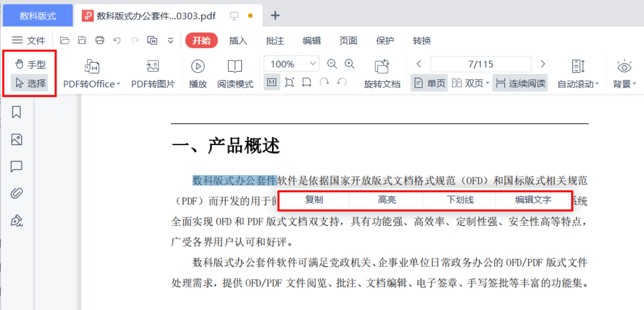The height and width of the screenshot is (310, 644).
Task: Click the fit page icon
Action: tap(289, 83)
